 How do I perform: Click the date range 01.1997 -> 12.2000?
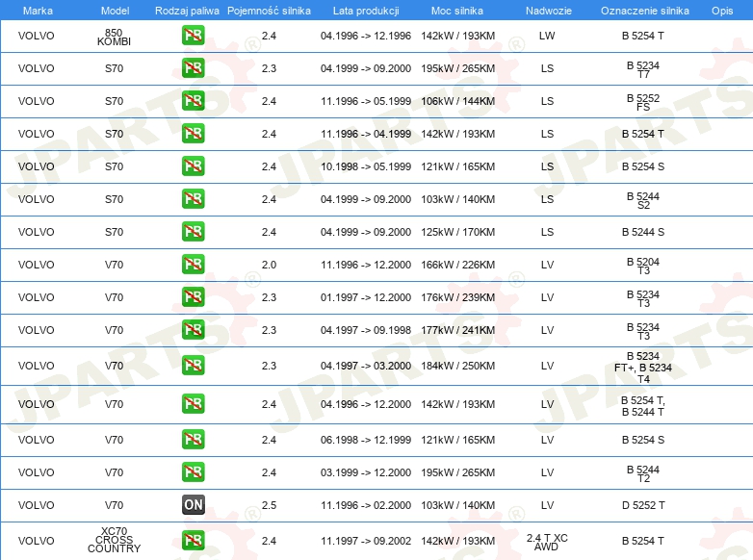click(x=366, y=297)
